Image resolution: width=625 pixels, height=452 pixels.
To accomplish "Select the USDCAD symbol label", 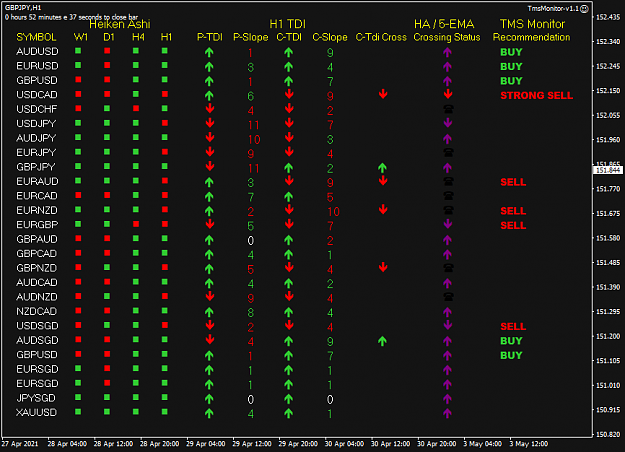I will (37, 94).
